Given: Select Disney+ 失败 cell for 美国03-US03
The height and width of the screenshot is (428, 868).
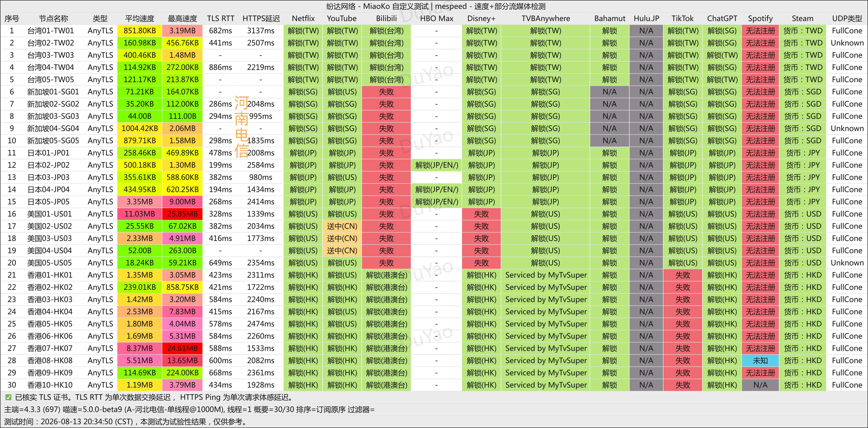Looking at the screenshot, I should 481,238.
